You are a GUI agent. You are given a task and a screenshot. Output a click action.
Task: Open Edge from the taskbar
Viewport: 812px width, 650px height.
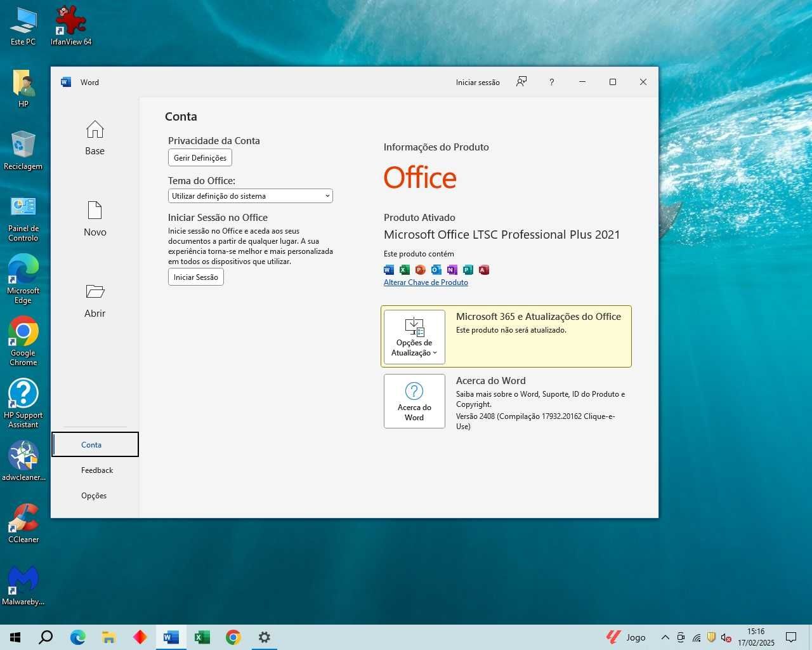77,637
